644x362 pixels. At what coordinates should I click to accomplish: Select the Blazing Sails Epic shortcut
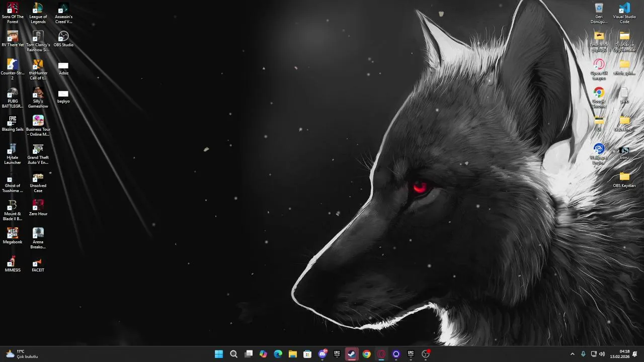coord(13,124)
